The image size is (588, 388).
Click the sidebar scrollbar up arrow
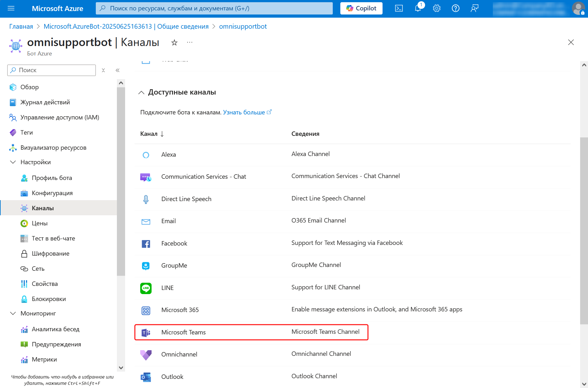click(x=121, y=83)
